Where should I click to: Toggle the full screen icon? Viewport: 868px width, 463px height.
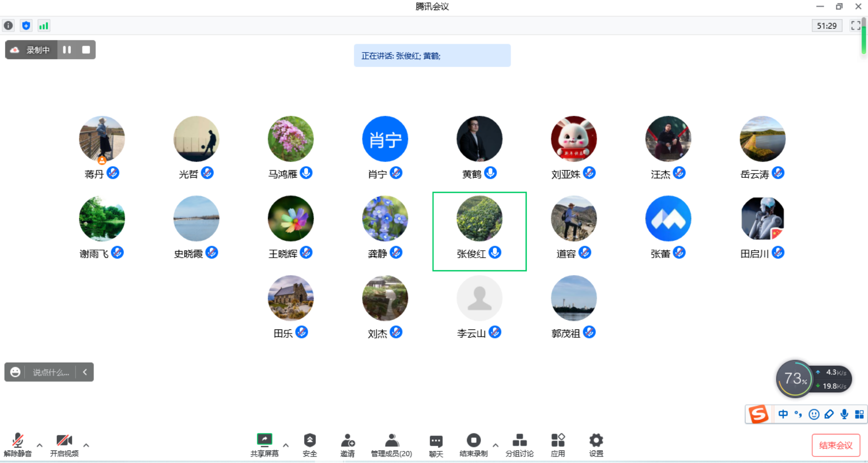pos(855,26)
